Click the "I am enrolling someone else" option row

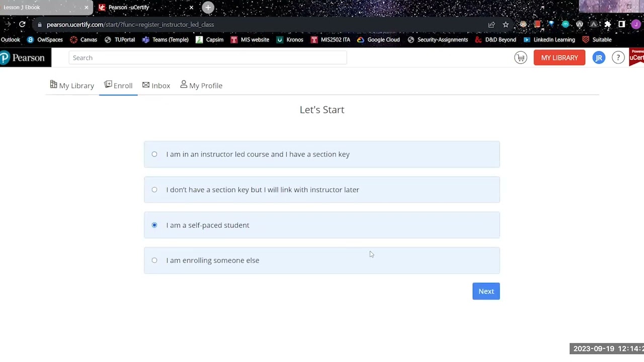322,260
